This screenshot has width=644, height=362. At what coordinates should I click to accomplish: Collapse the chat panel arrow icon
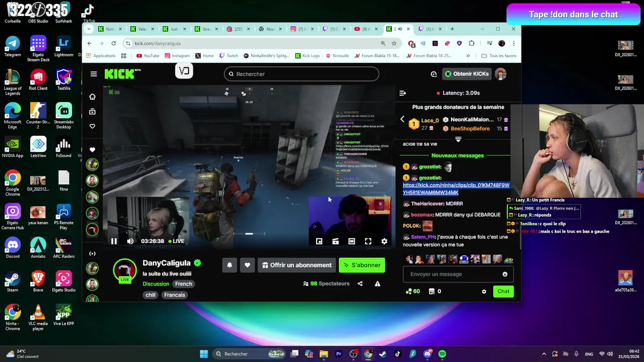point(403,93)
